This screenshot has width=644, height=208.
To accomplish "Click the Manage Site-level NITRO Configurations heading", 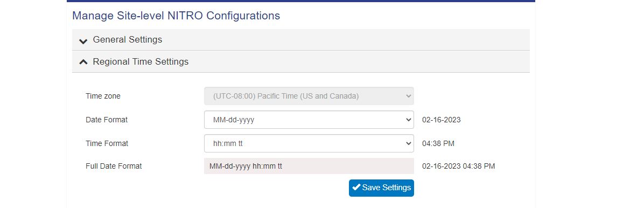I will coord(176,16).
